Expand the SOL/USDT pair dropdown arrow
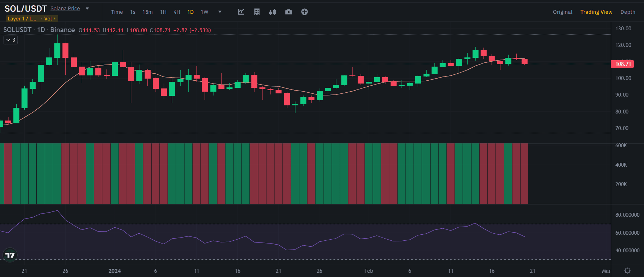This screenshot has width=644, height=277. point(87,8)
